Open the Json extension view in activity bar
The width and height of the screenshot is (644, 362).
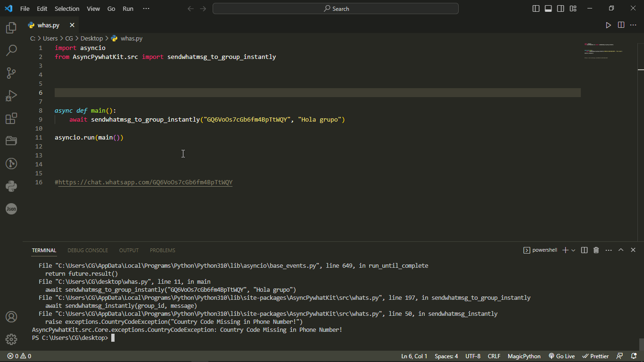click(11, 209)
